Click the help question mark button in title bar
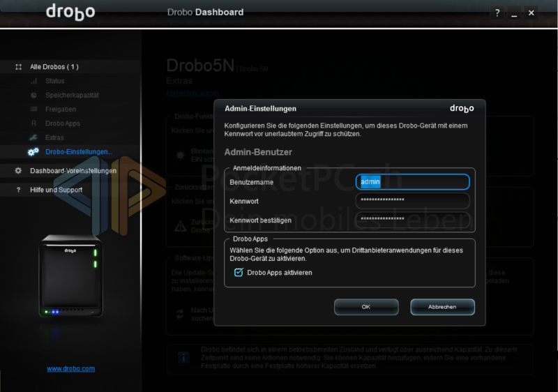Screen dimensions: 558x392 497,13
